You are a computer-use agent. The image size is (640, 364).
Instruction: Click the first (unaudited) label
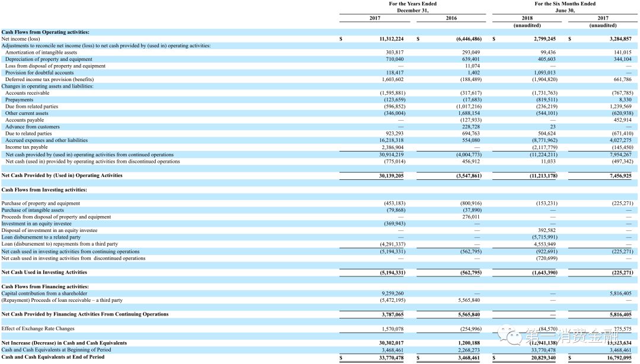[x=527, y=25]
